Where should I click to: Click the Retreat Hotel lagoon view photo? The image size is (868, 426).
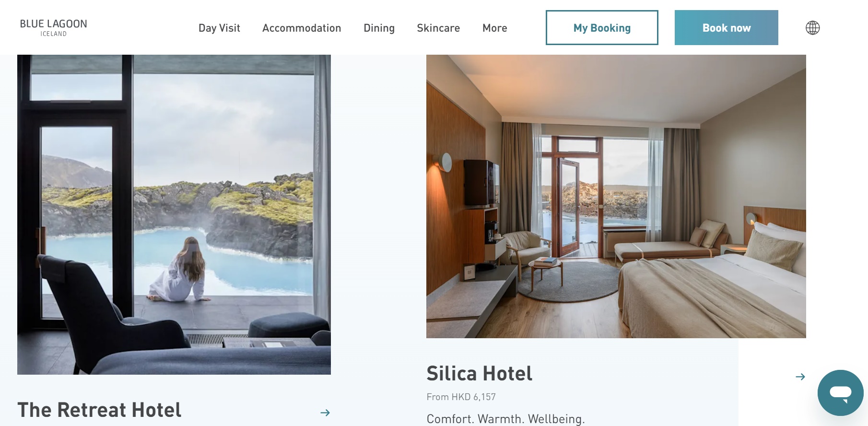tap(174, 214)
